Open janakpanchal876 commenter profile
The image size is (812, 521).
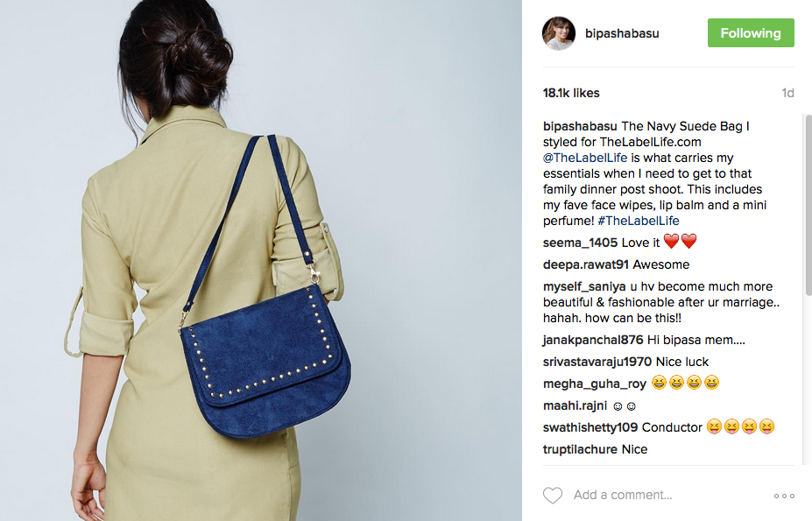click(x=593, y=340)
